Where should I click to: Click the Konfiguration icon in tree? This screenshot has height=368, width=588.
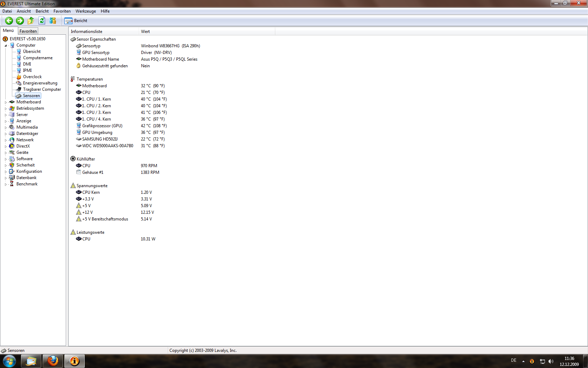point(12,171)
